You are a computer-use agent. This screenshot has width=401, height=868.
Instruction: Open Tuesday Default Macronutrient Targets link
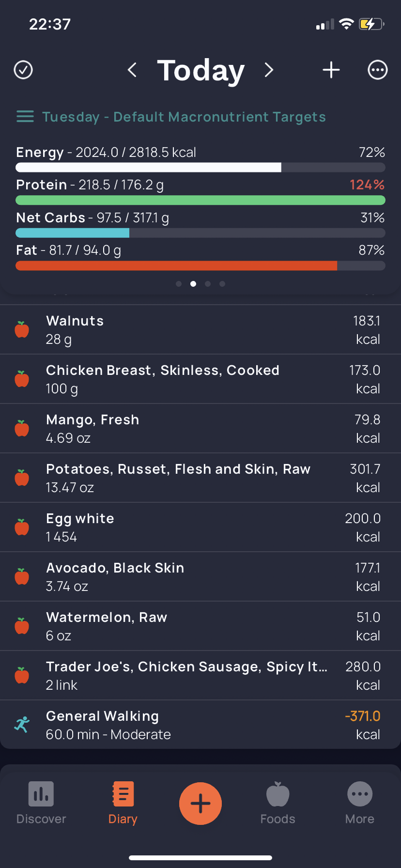184,117
